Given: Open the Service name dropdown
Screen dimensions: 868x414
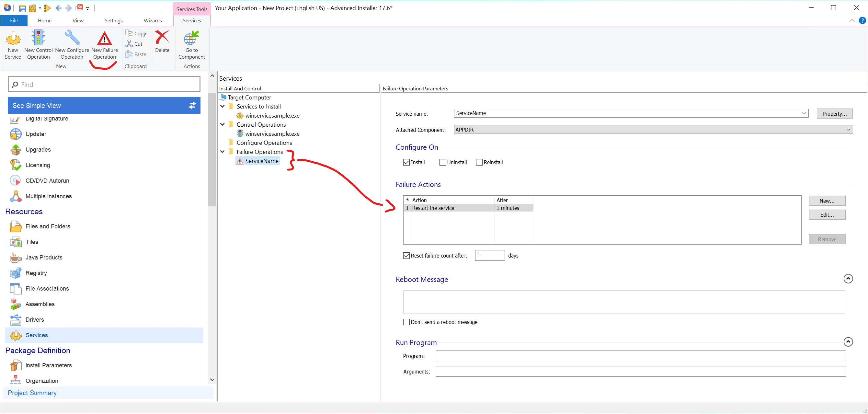Looking at the screenshot, I should point(804,113).
